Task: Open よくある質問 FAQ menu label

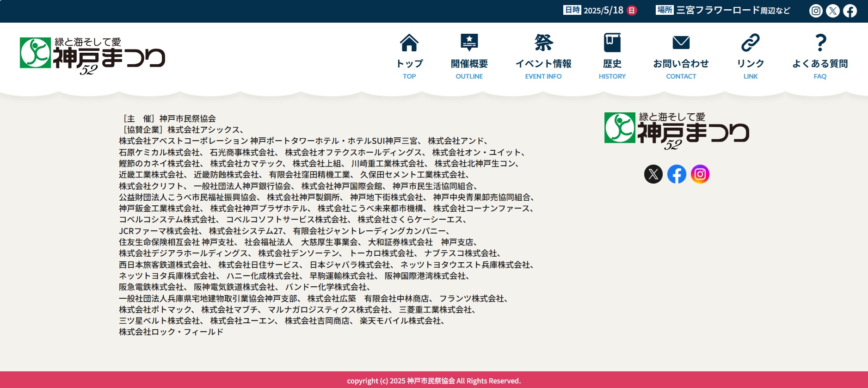Action: pos(820,69)
